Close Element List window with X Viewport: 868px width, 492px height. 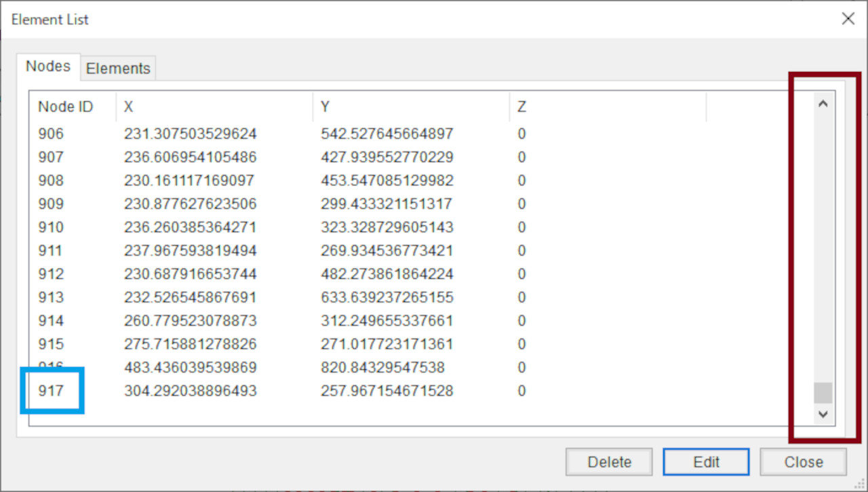pos(848,19)
